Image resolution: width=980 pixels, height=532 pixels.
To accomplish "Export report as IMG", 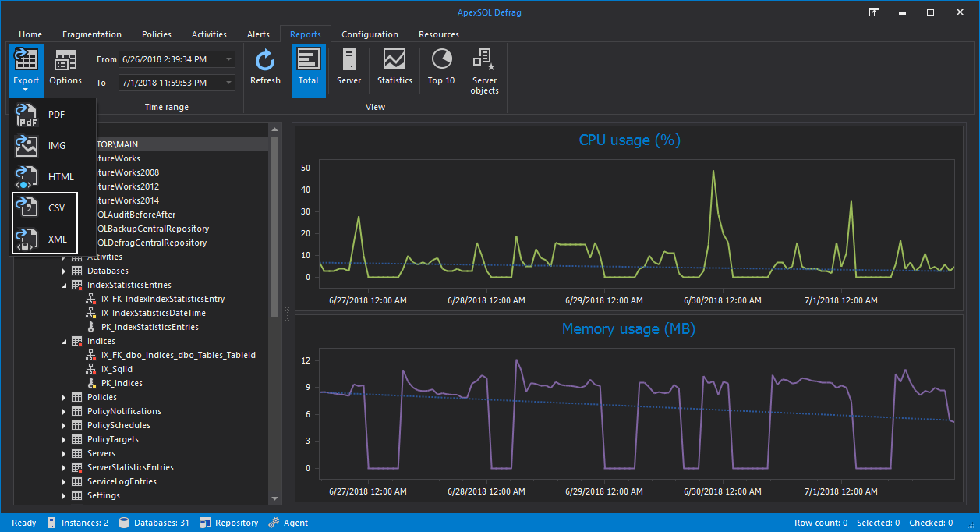I will pyautogui.click(x=52, y=145).
